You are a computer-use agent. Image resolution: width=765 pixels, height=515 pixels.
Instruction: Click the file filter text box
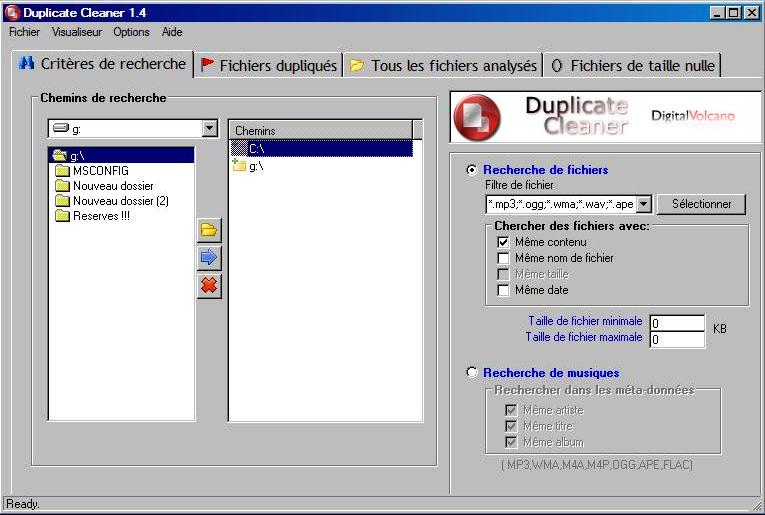pos(562,204)
